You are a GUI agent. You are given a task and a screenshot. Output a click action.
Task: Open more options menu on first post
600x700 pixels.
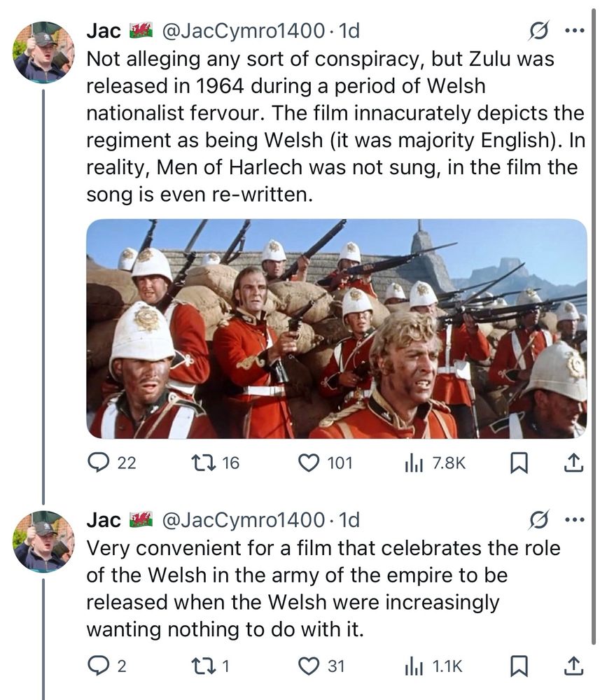pyautogui.click(x=574, y=31)
